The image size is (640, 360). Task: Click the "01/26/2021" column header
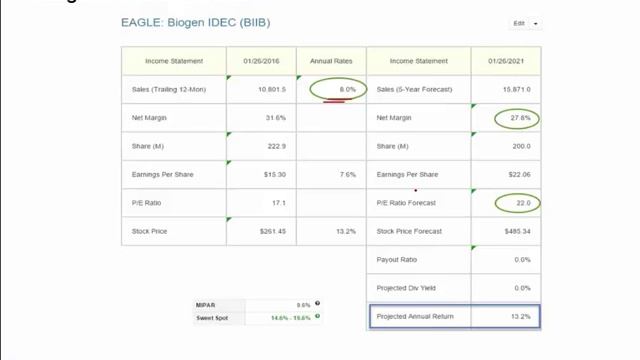[x=506, y=61]
